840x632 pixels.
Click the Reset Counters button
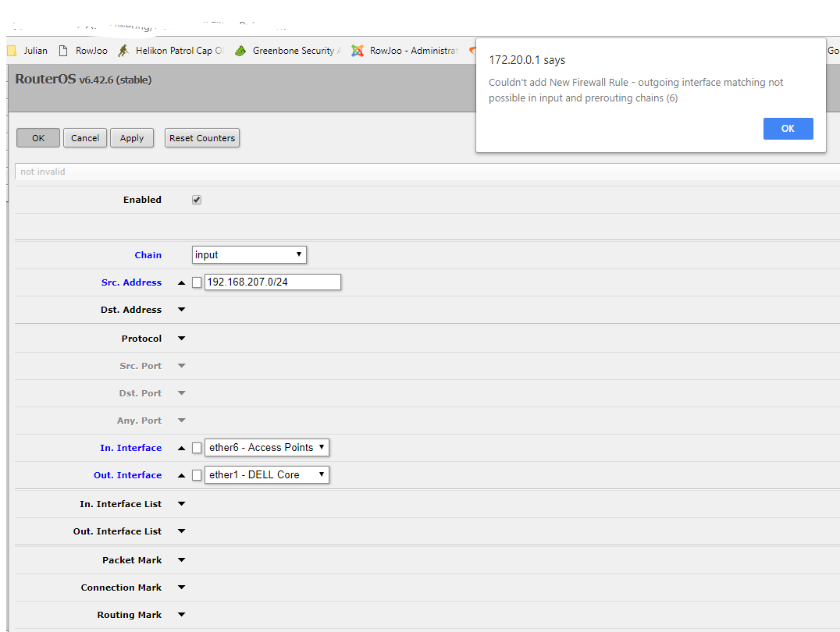[x=202, y=137]
